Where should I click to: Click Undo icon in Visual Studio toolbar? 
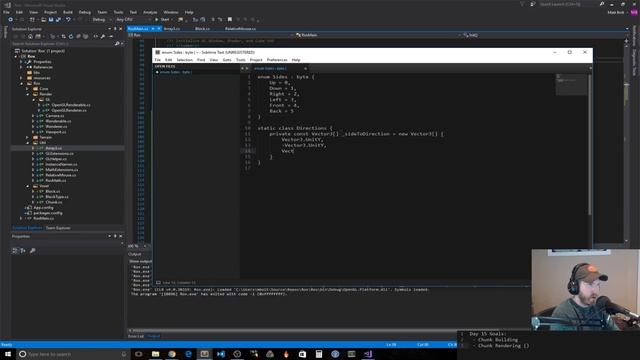[x=68, y=20]
